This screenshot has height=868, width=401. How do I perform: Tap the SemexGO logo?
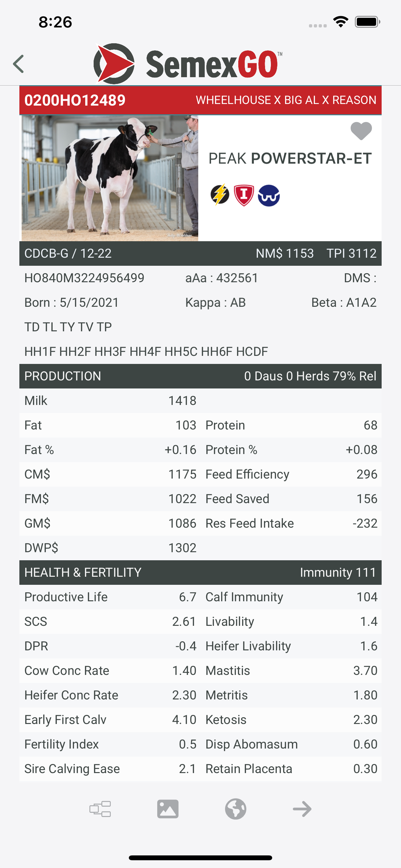click(188, 64)
